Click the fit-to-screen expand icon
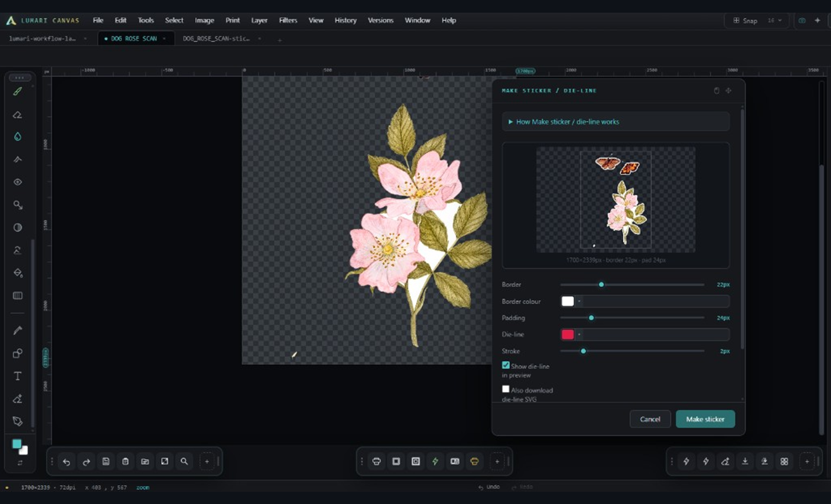 coord(165,462)
